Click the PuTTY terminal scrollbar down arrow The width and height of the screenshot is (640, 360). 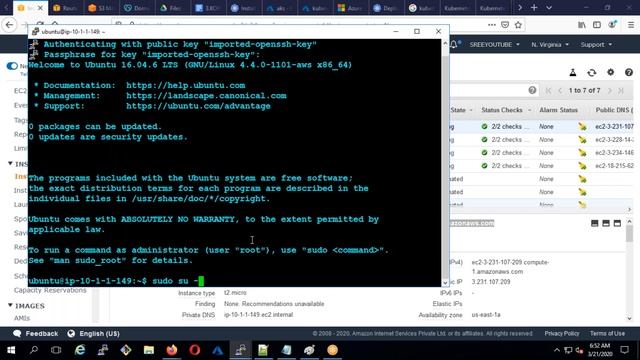tap(445, 282)
